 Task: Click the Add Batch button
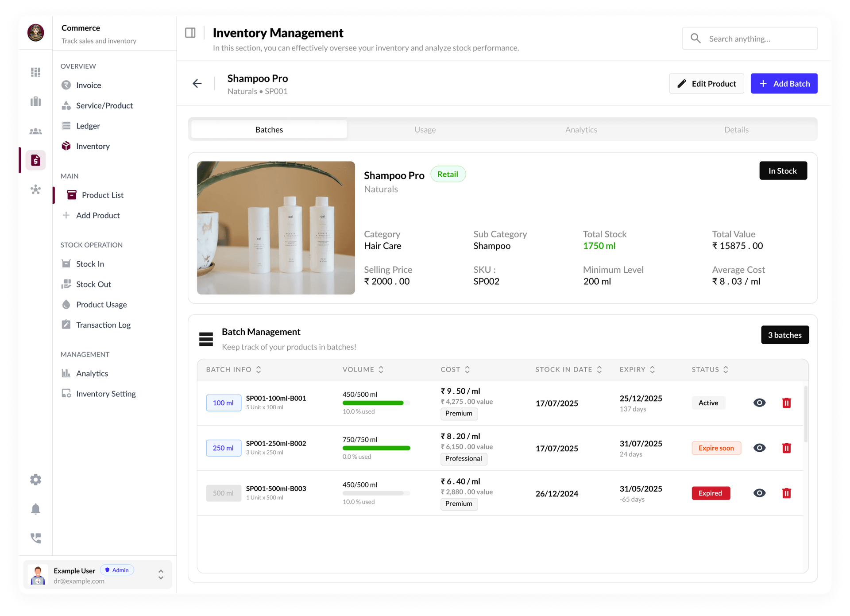click(784, 83)
